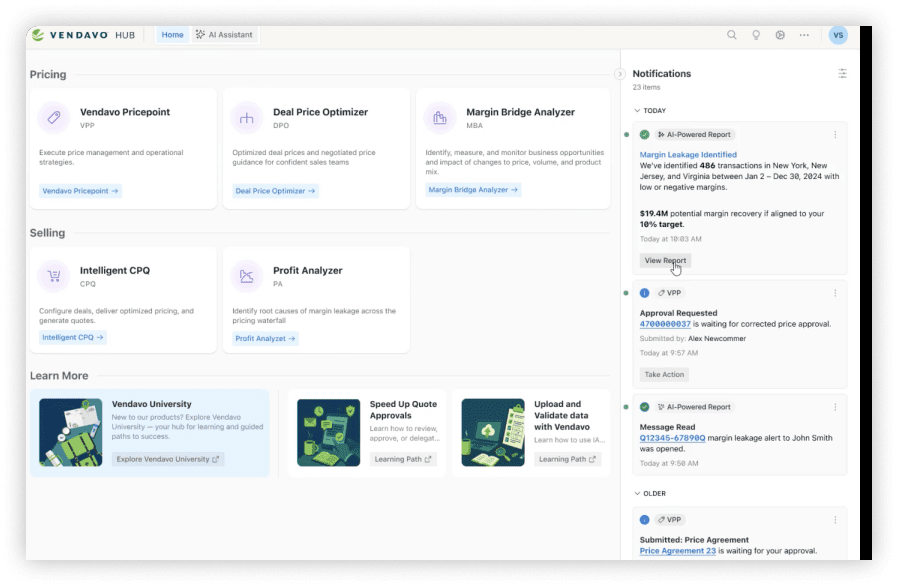Open the settings gear icon

pyautogui.click(x=778, y=34)
